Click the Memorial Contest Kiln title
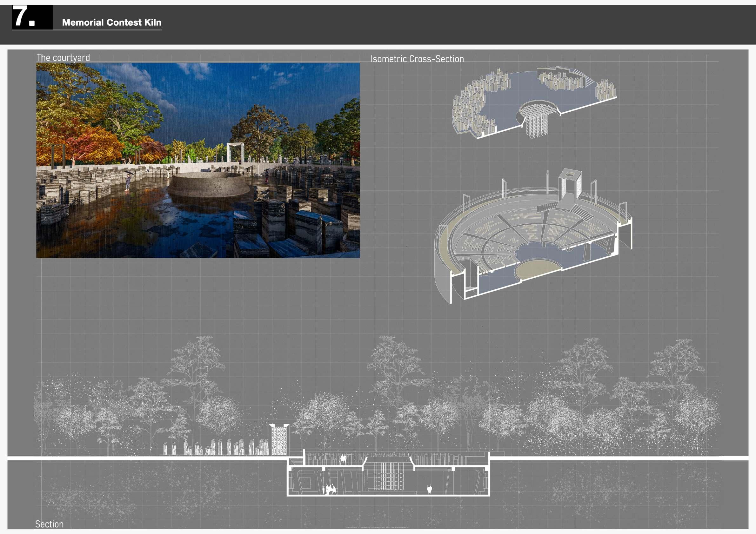 point(112,23)
